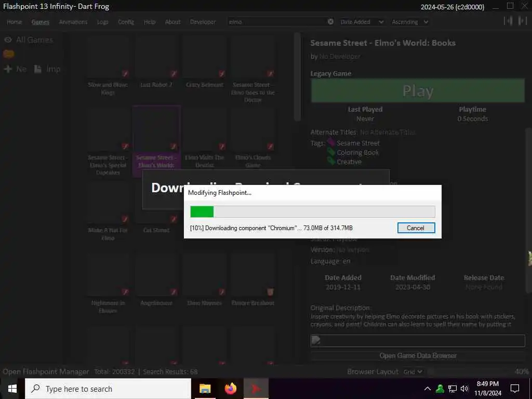Clear the search field with X icon
532x399 pixels.
pyautogui.click(x=330, y=22)
